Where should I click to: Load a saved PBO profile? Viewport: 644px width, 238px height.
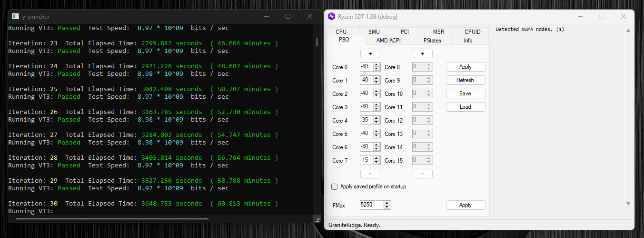(x=466, y=107)
